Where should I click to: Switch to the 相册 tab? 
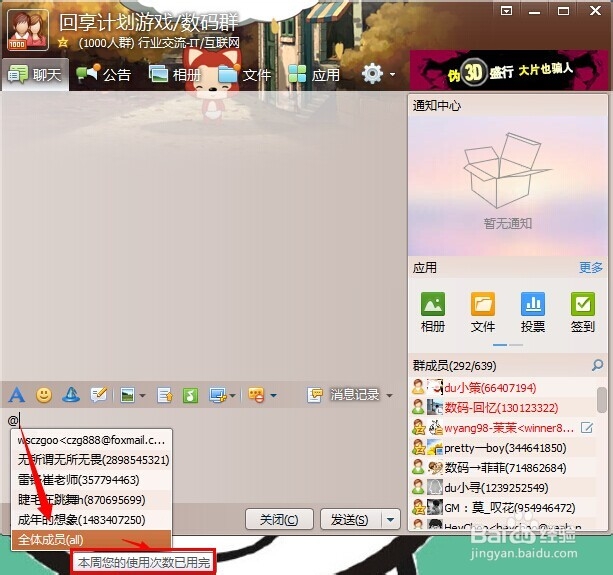(x=175, y=74)
